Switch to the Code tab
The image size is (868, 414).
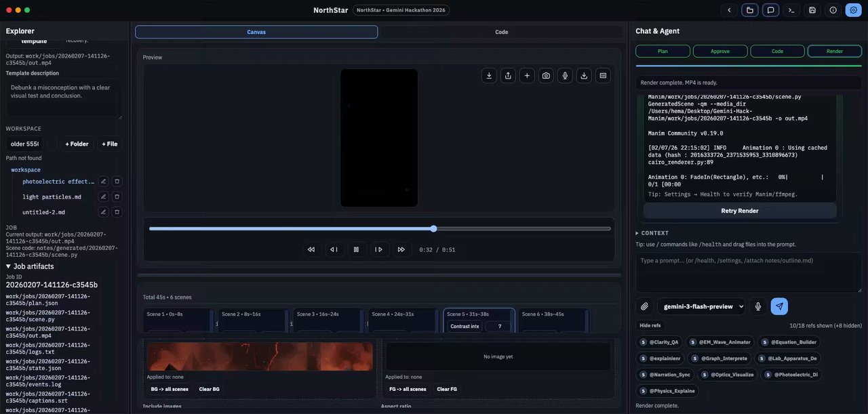tap(501, 32)
